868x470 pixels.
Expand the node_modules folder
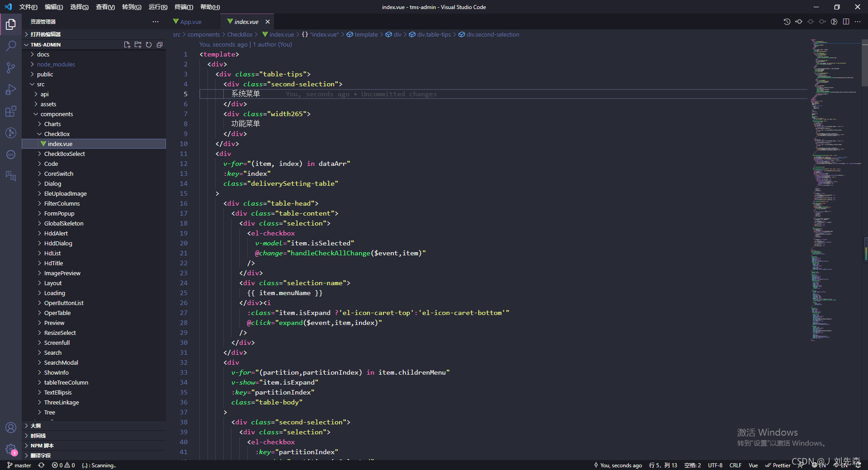(94, 64)
